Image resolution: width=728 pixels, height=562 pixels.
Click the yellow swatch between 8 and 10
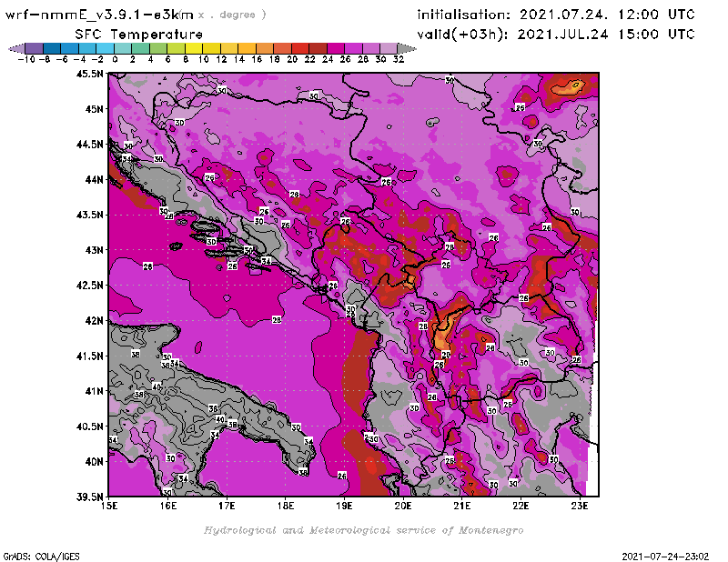click(x=193, y=48)
